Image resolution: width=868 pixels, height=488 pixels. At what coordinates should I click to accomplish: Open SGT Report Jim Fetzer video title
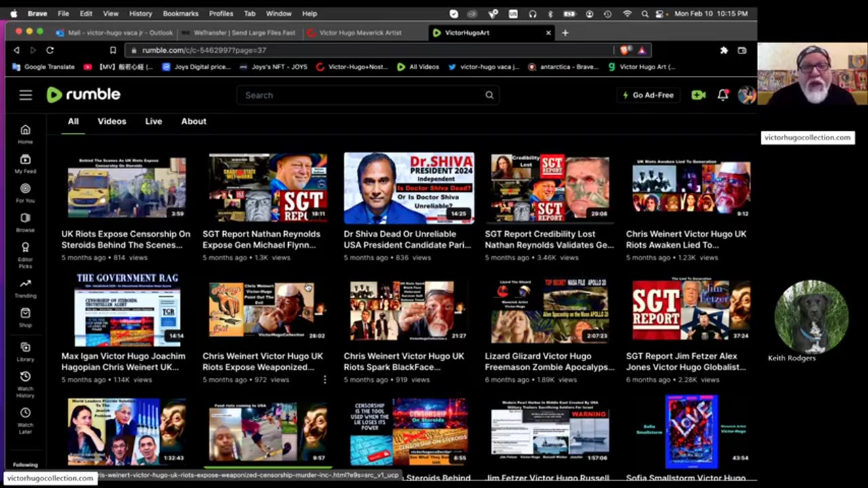point(686,361)
